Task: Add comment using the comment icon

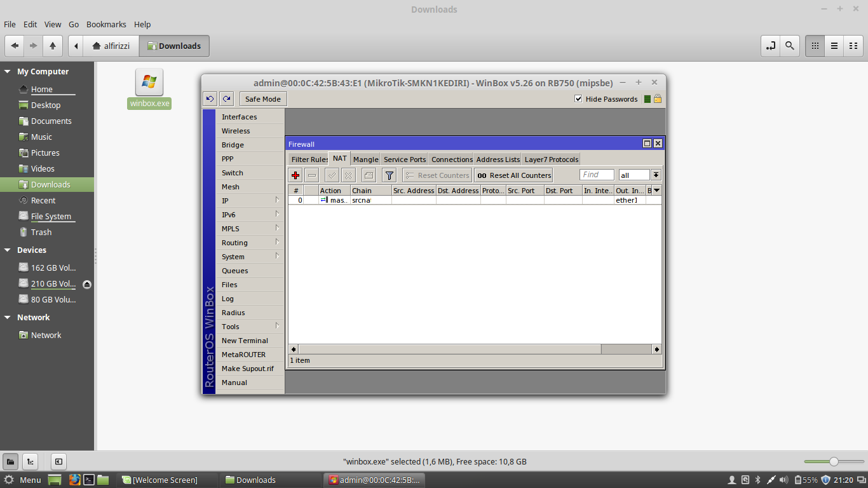Action: [368, 175]
